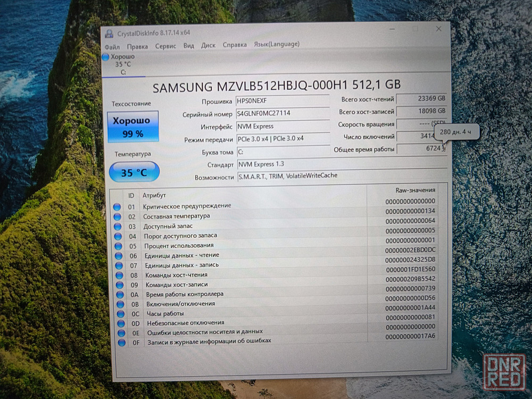Image resolution: width=532 pixels, height=399 pixels.
Task: Click the status circle for attribute 0F
Action: pos(122,343)
